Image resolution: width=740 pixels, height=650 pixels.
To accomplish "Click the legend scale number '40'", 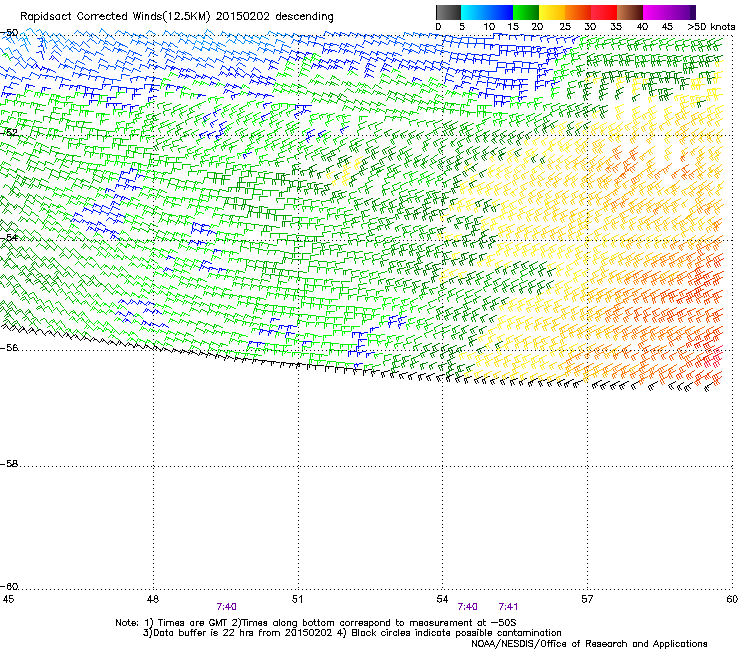I will pos(642,26).
